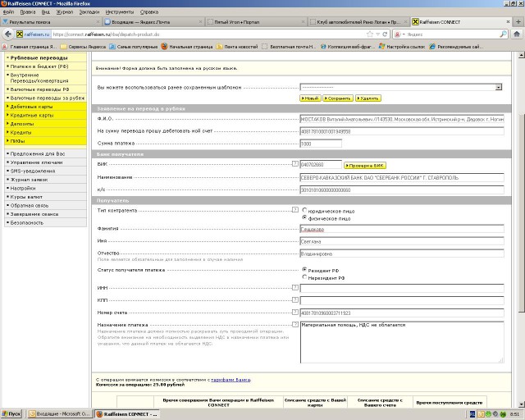Open the Инструменты menu
Image resolution: width=525 pixels, height=420 pixels.
coord(120,12)
